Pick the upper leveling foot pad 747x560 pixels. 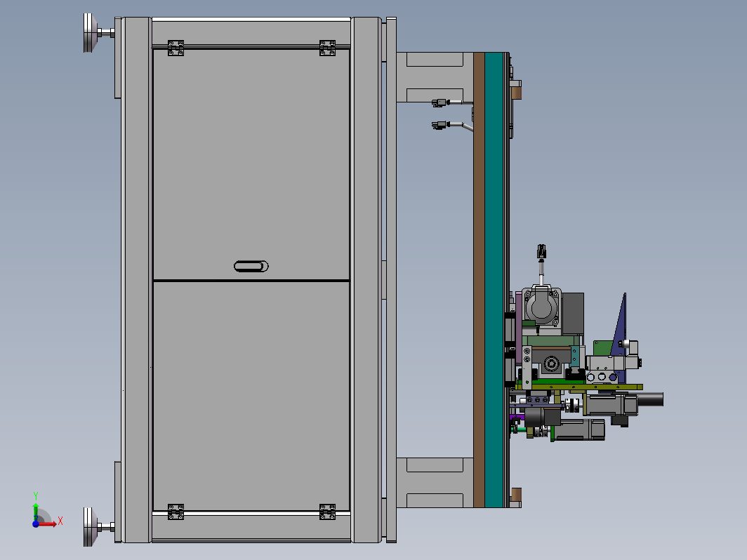click(x=91, y=33)
